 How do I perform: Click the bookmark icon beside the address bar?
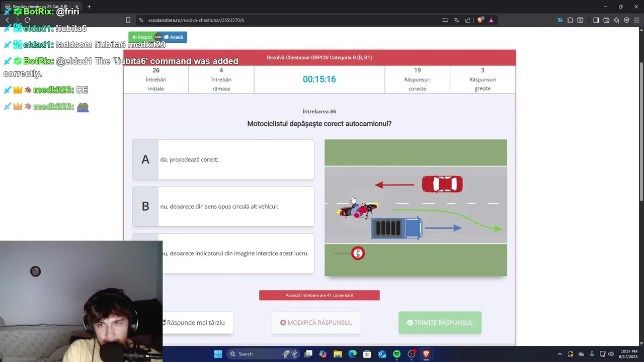click(128, 20)
